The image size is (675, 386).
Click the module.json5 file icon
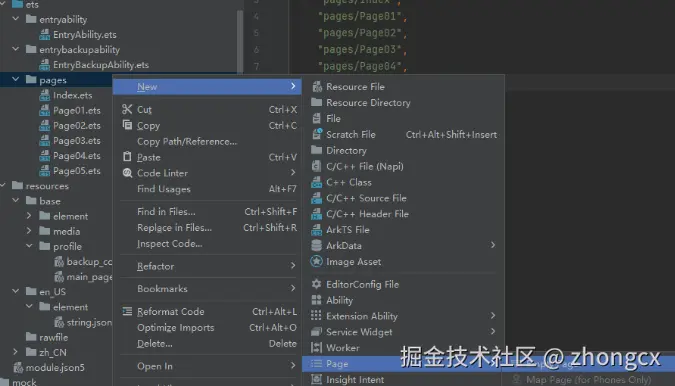tap(18, 367)
